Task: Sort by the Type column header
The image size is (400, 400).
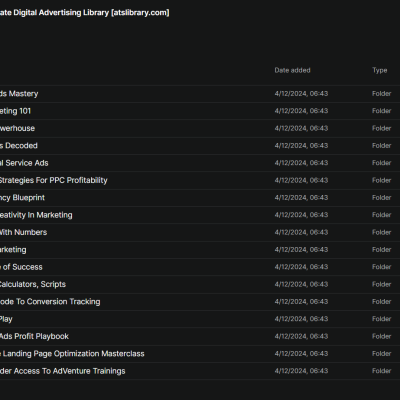Action: click(x=380, y=70)
